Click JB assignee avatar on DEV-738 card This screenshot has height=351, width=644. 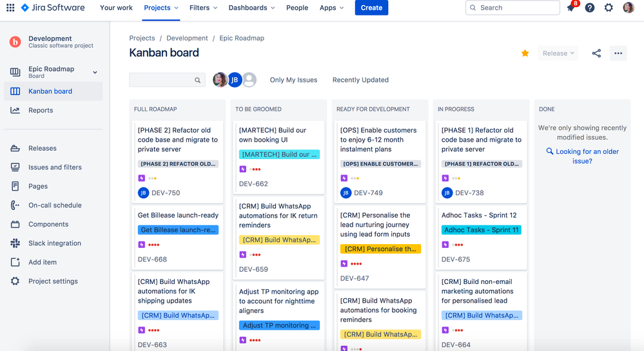[x=447, y=193]
